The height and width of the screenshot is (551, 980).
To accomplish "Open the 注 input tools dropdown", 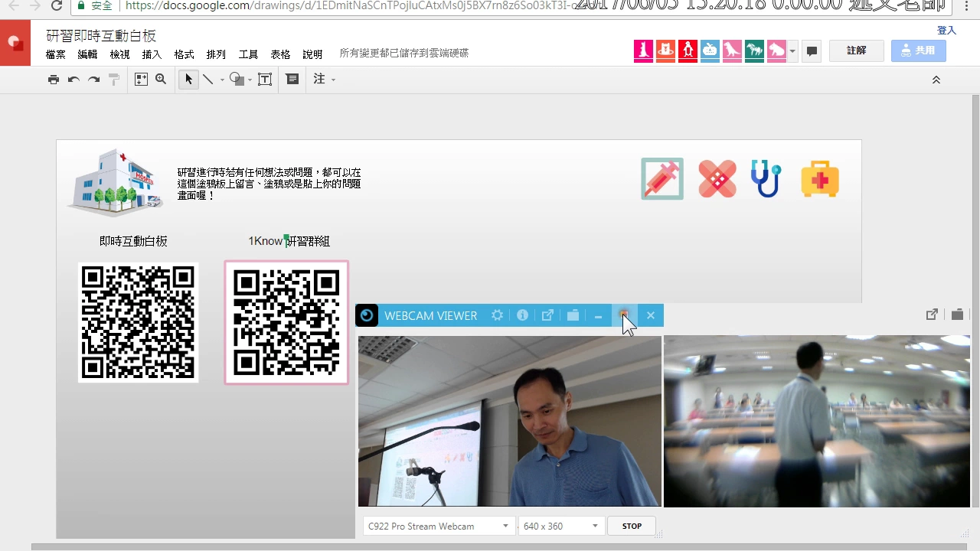I will coord(325,80).
